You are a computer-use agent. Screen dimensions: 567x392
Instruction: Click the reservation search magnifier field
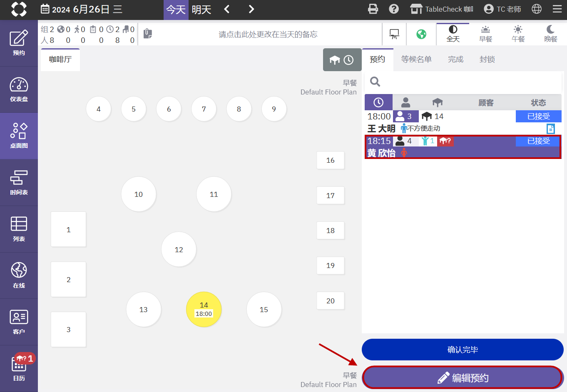click(463, 82)
